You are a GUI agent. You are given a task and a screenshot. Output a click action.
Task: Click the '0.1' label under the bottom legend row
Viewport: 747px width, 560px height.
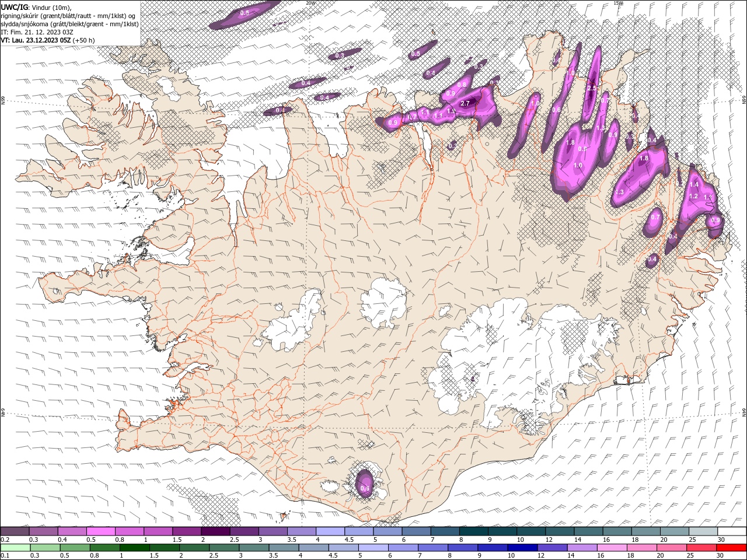(x=4, y=556)
